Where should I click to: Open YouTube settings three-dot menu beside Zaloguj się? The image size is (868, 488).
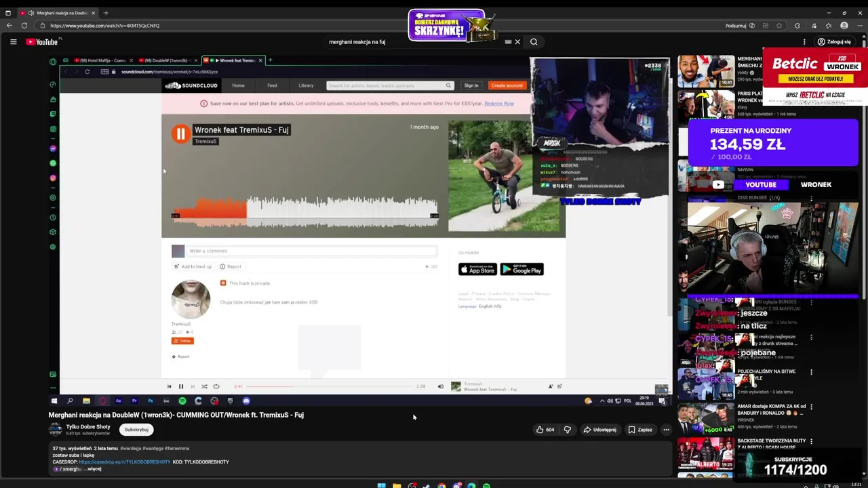(x=804, y=42)
